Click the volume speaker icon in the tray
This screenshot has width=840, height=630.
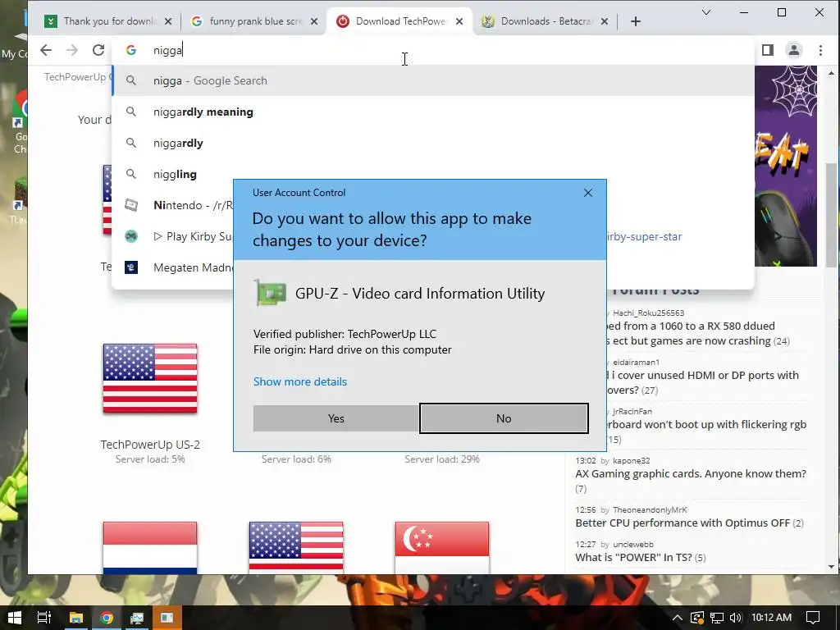click(736, 618)
